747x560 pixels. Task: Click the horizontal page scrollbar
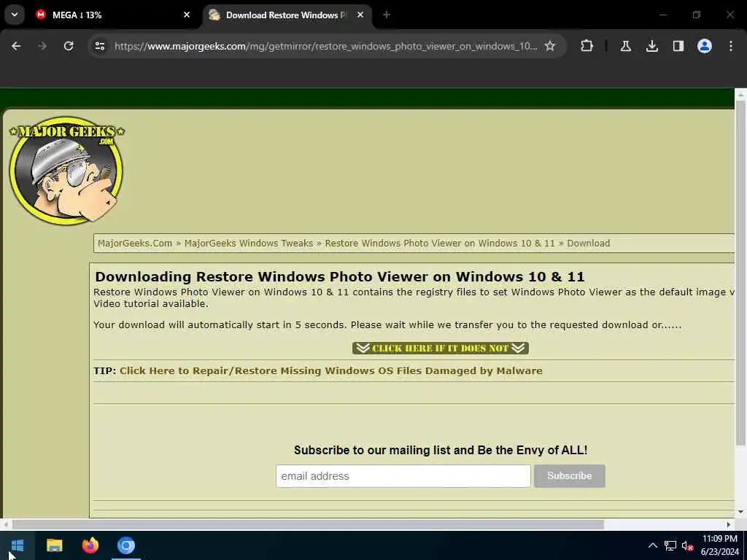[x=308, y=525]
